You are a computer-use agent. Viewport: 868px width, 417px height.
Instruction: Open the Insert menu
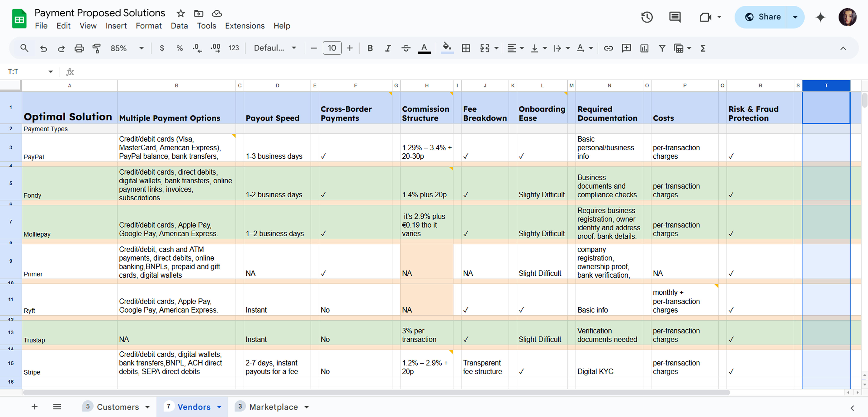(116, 26)
